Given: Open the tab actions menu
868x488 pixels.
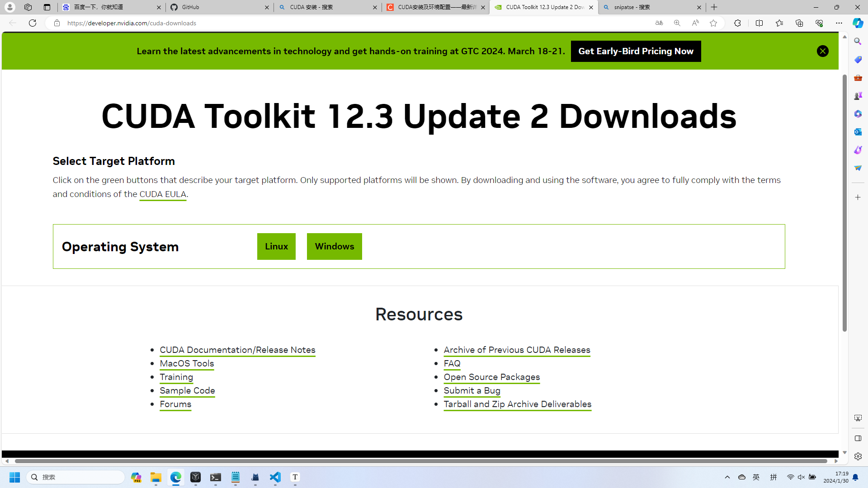Looking at the screenshot, I should (47, 7).
